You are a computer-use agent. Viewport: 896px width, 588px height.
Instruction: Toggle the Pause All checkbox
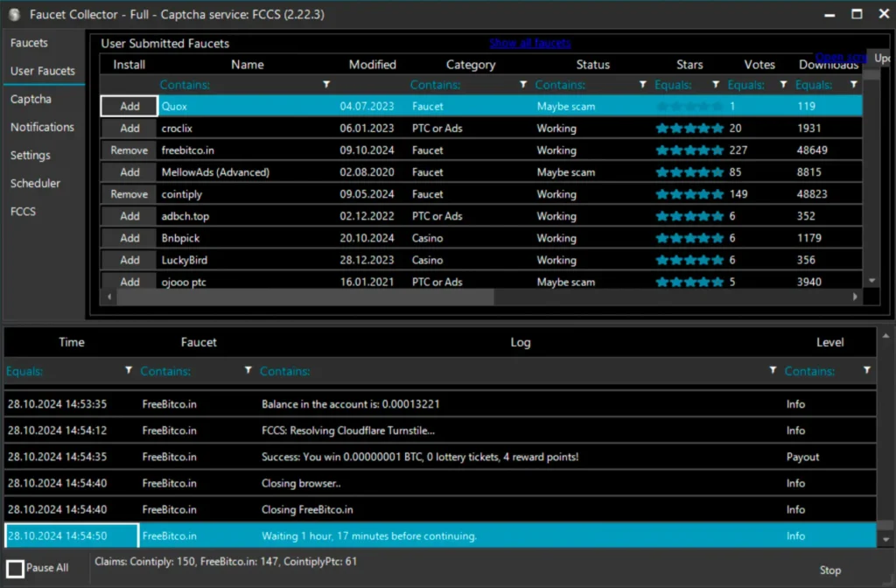click(x=16, y=569)
